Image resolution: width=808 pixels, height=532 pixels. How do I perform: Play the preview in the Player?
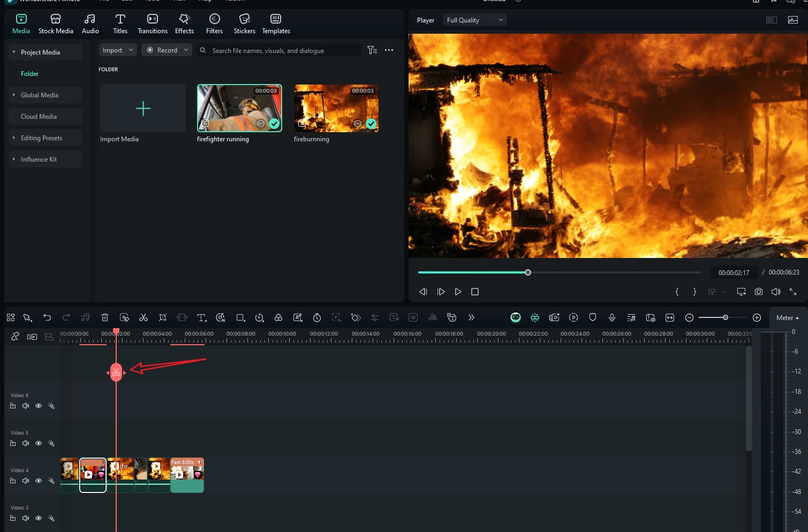tap(458, 292)
